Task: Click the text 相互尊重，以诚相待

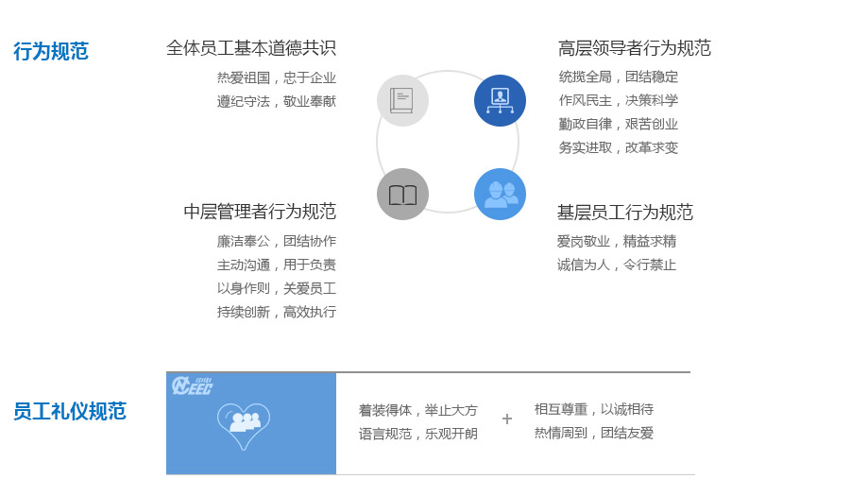Action: point(593,409)
